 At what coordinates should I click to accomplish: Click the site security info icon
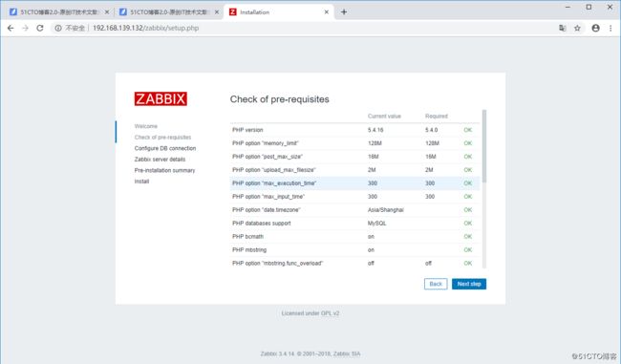[58, 28]
